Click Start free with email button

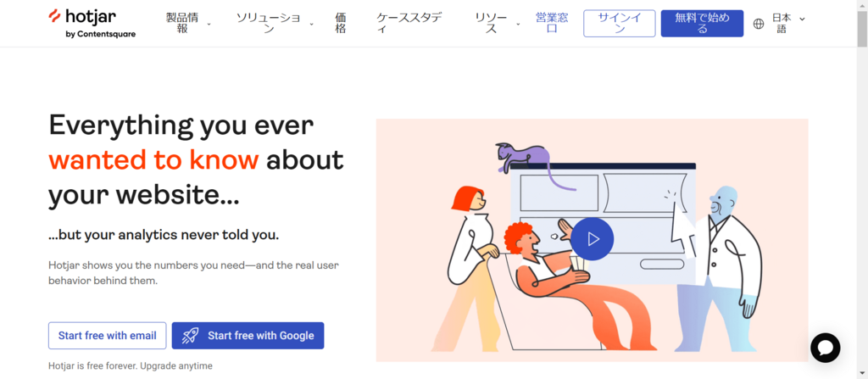coord(108,336)
